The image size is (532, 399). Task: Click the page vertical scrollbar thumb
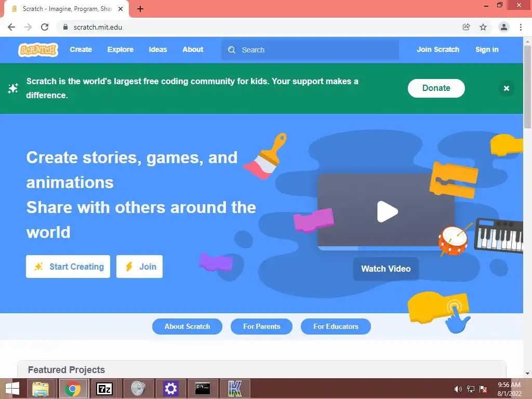[x=527, y=87]
